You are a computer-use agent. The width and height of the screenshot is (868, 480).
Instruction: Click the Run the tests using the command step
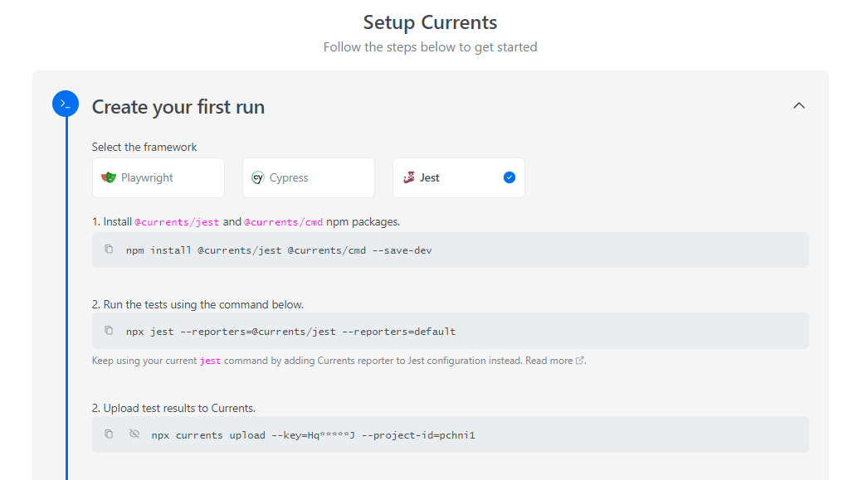point(197,305)
